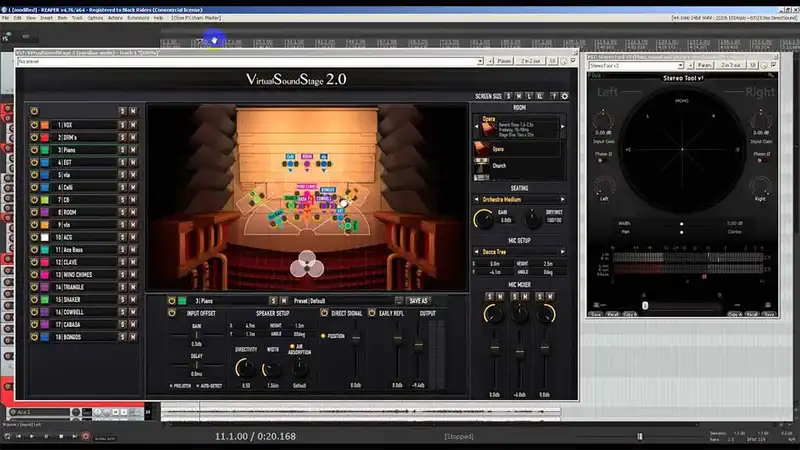800x450 pixels.
Task: Mute the third Mic Mixer channel
Action: tap(550, 296)
